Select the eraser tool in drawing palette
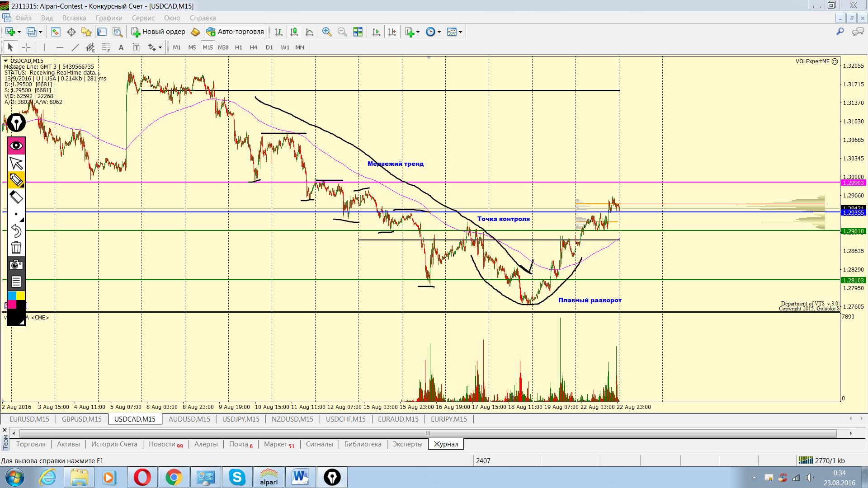This screenshot has height=488, width=868. pyautogui.click(x=16, y=197)
